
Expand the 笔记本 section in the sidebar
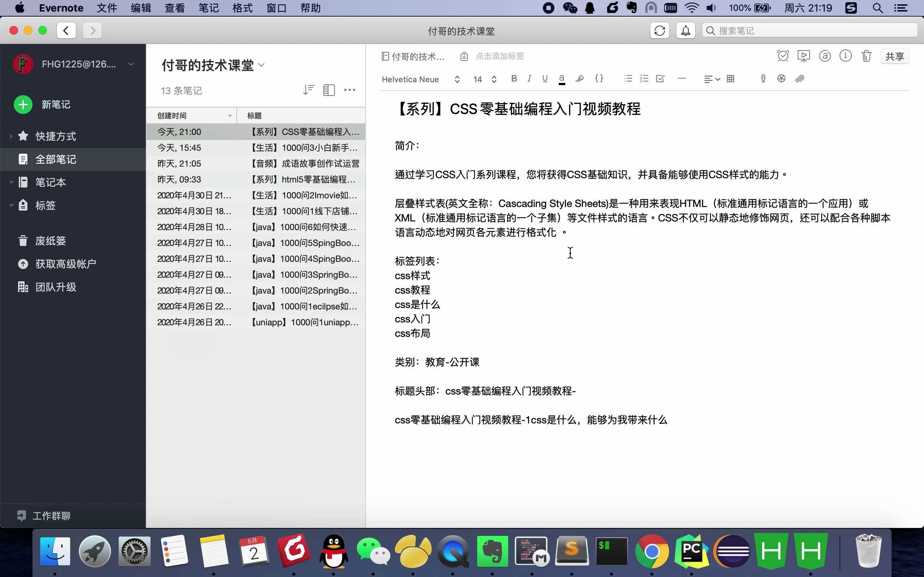pos(11,182)
